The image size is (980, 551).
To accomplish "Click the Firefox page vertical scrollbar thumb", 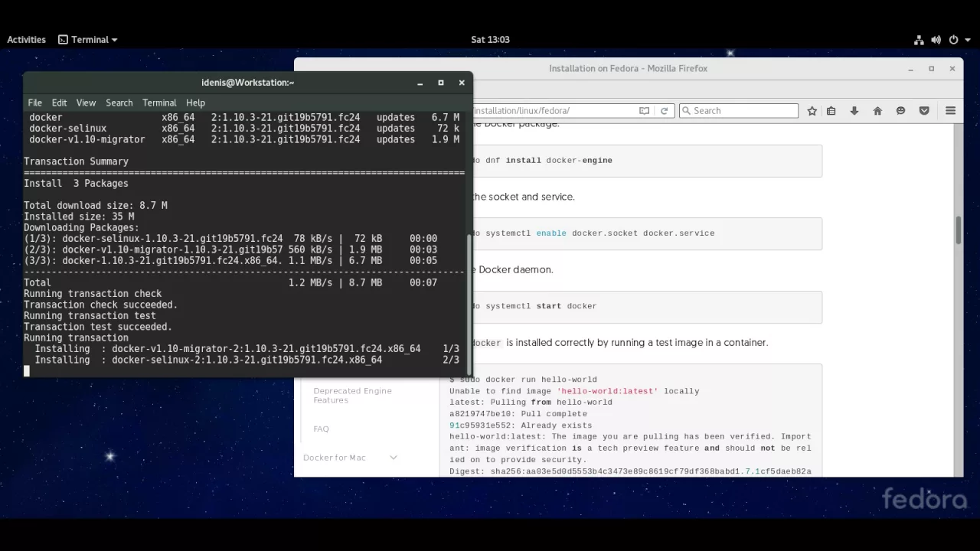I will coord(958,230).
